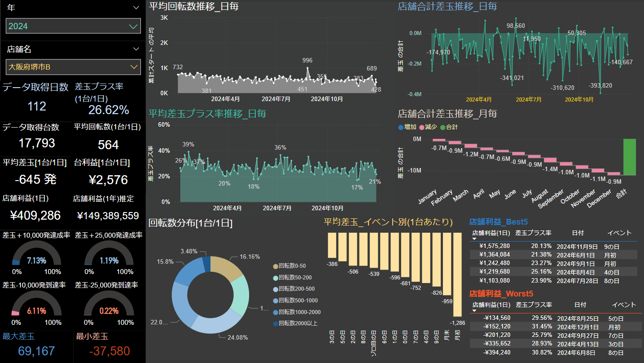
Task: Select the 回転数0-50 legend dot
Action: pos(275,266)
